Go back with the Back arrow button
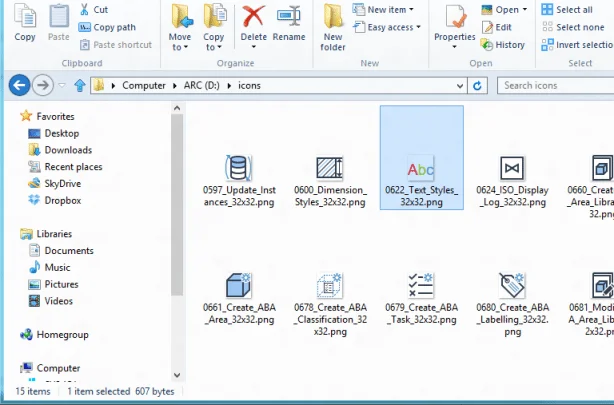 (18, 85)
